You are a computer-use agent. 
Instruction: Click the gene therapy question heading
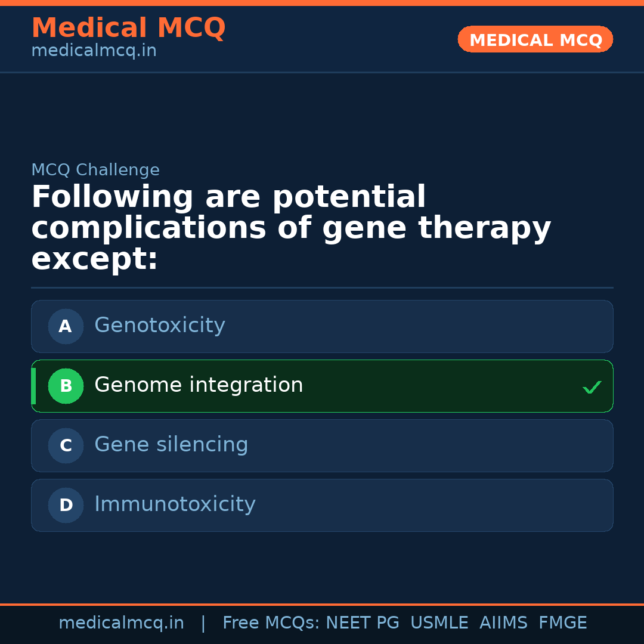291,228
